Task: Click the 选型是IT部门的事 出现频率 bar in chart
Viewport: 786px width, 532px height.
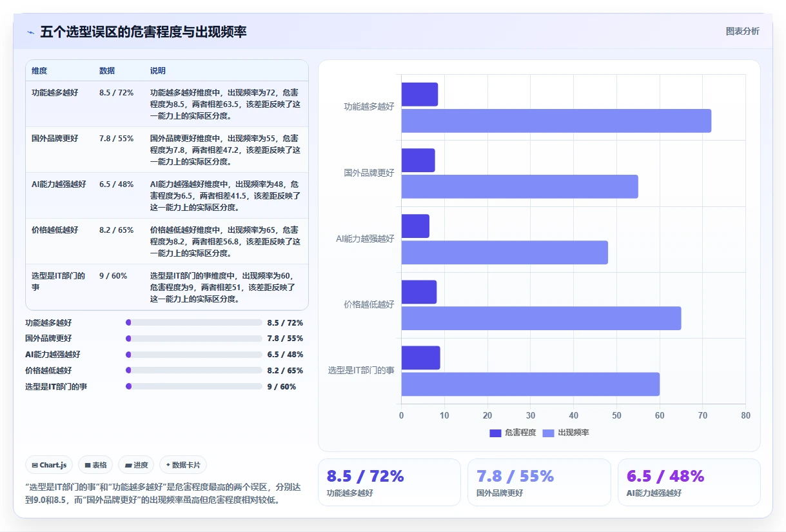Action: coord(531,384)
